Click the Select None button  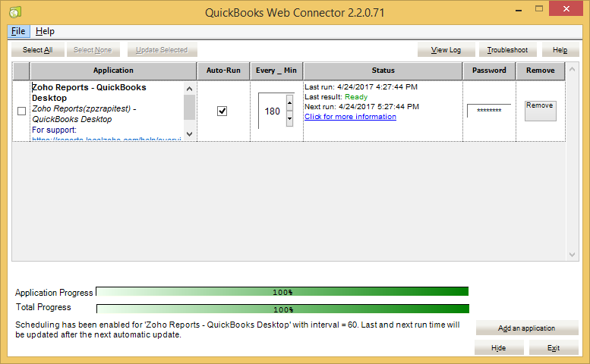(x=93, y=49)
